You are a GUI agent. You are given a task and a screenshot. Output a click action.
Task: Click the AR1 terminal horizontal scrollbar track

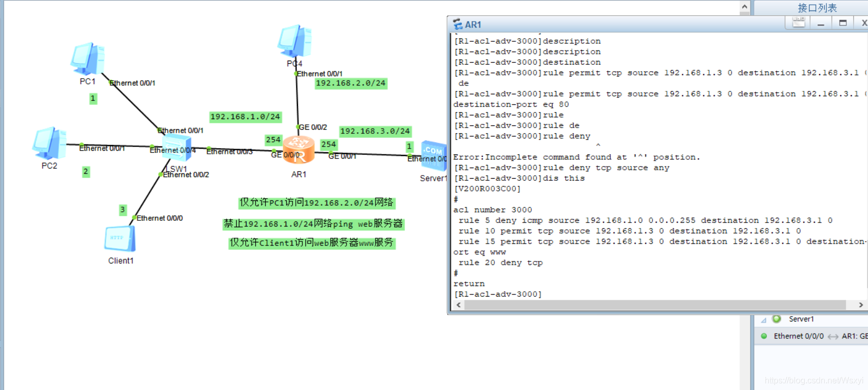[654, 305]
